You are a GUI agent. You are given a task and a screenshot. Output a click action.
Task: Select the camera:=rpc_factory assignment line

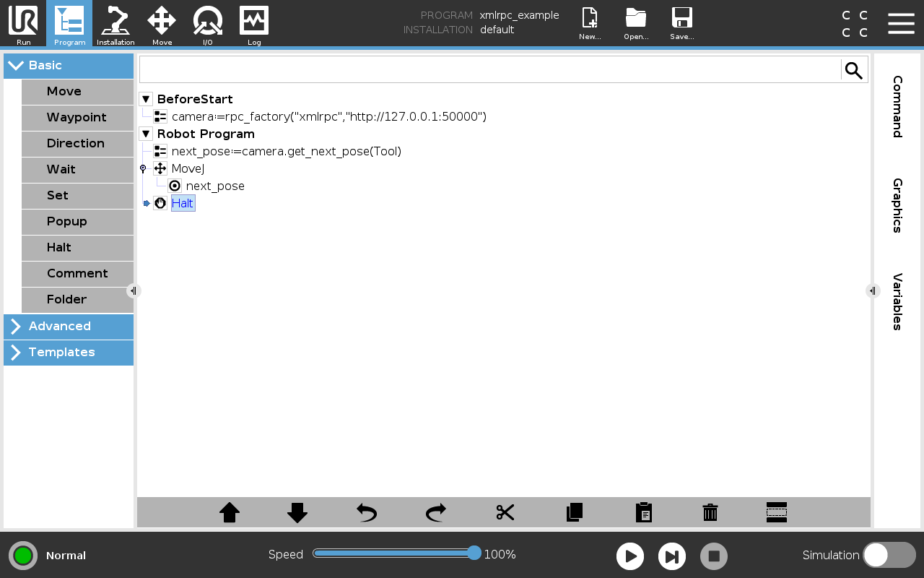coord(329,116)
